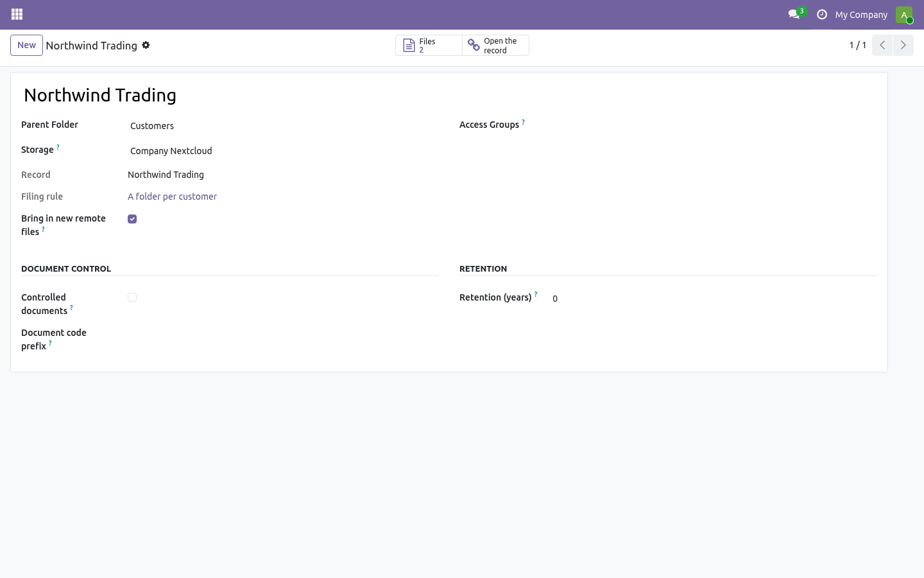Screen dimensions: 924x578
Task: Open the activities clock icon
Action: [x=822, y=14]
